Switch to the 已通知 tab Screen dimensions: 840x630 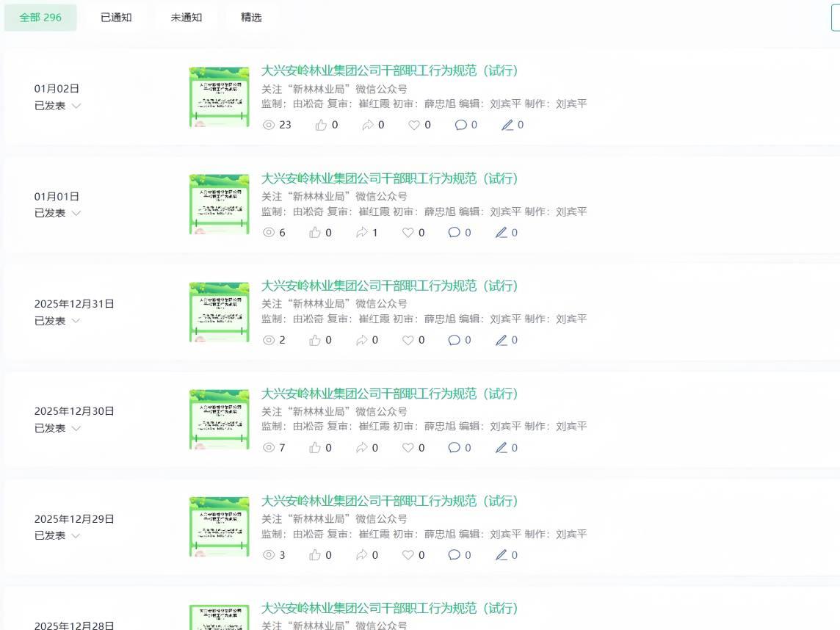[x=116, y=18]
